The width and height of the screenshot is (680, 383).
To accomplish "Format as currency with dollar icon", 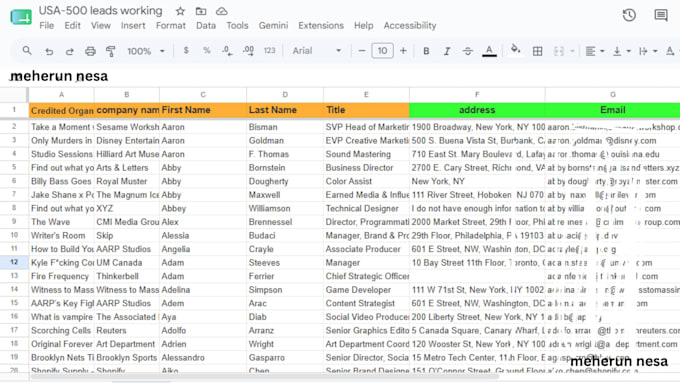I will point(186,51).
